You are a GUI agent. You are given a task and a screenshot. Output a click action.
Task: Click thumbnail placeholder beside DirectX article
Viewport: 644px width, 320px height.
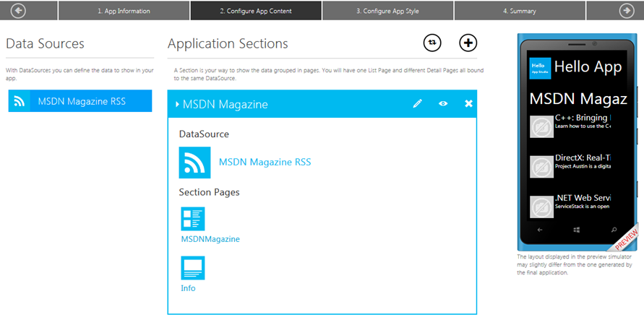[x=542, y=167]
